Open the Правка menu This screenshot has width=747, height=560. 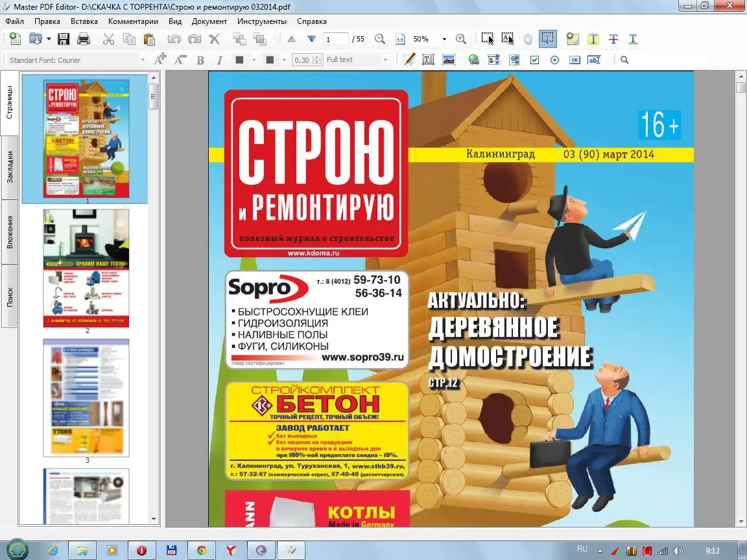(47, 21)
